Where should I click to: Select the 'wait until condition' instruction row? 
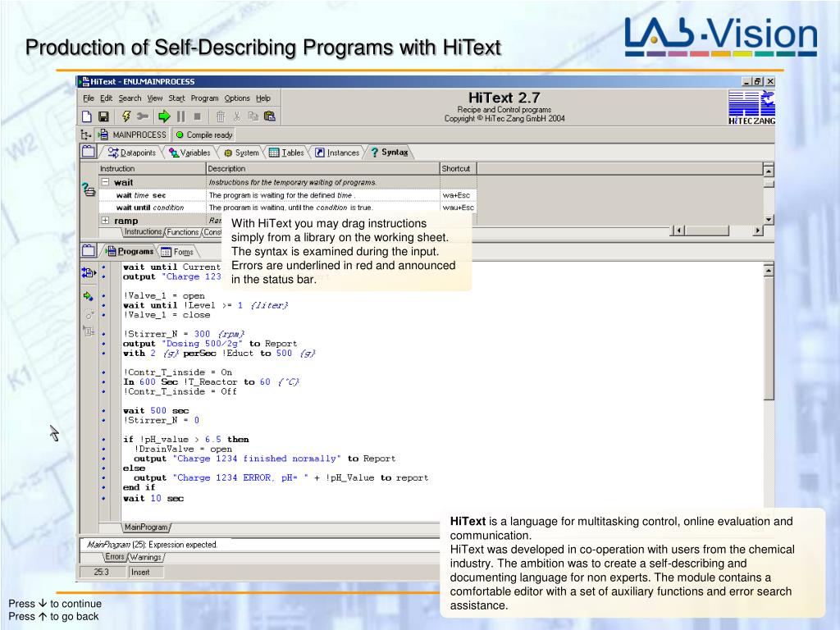[287, 208]
